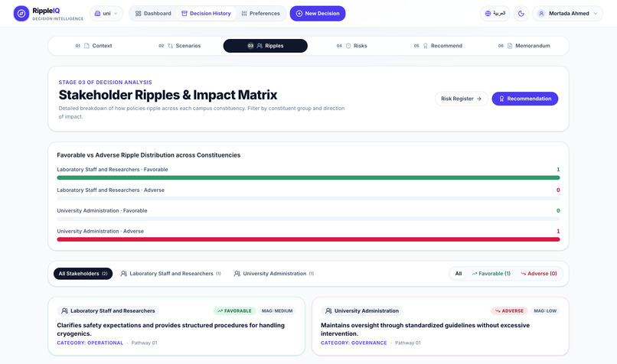Click the Pathway 01 text on Laboratory card
Screen dimensions: 617x364
tap(144, 343)
